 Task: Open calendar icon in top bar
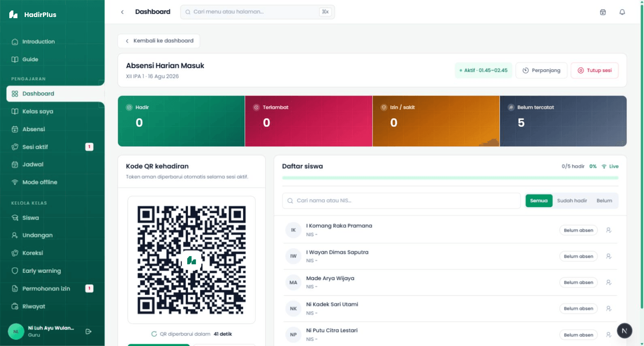coord(603,12)
